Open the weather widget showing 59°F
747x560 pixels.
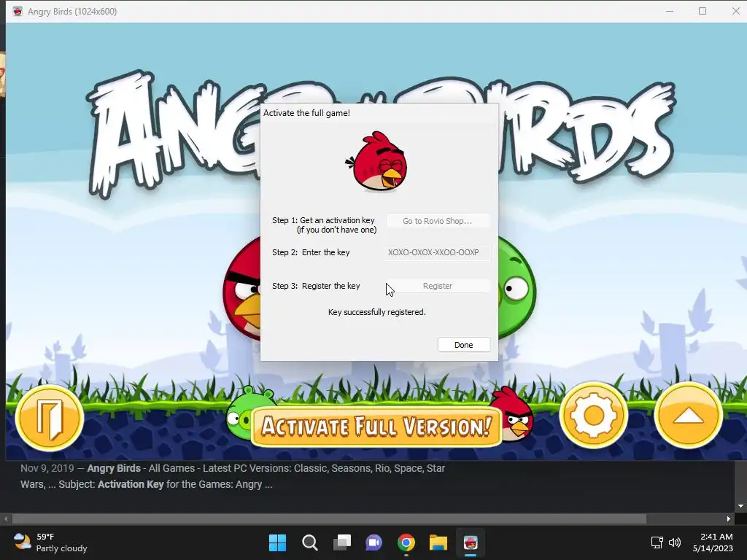(50, 542)
